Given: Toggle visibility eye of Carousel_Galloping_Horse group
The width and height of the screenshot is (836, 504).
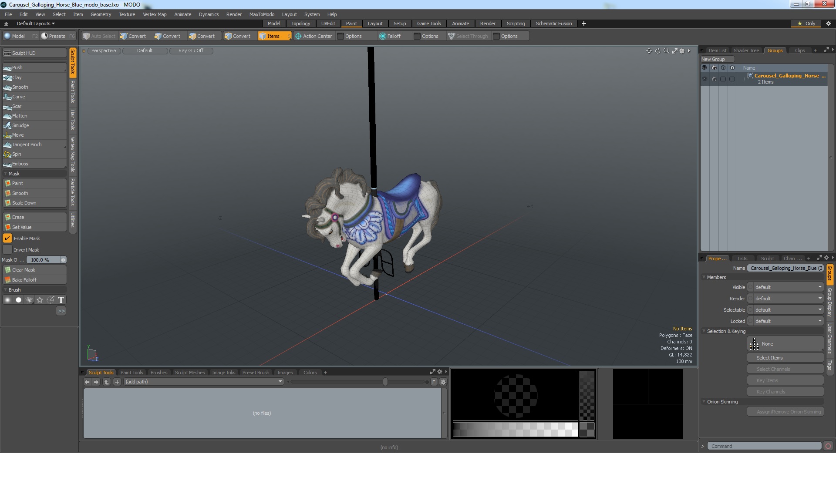Looking at the screenshot, I should point(705,79).
